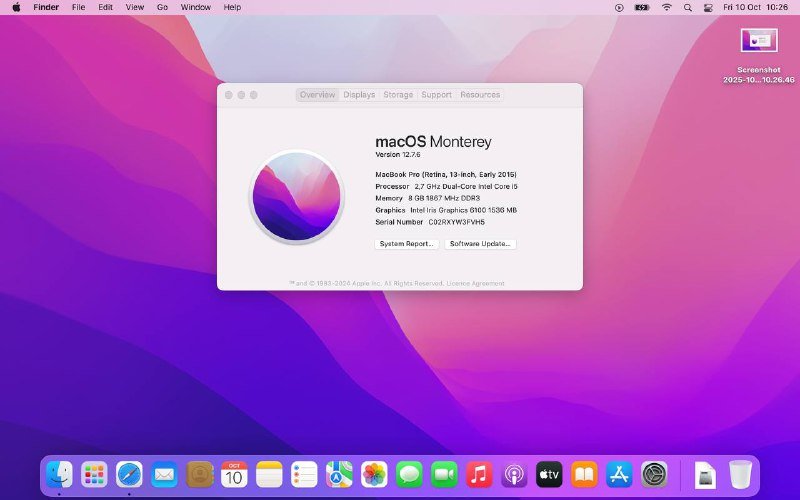Switch to the Displays tab

tap(359, 95)
